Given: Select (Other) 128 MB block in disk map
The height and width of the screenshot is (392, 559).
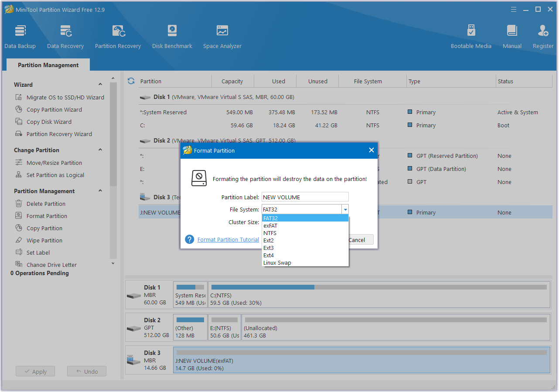Looking at the screenshot, I should 190,328.
